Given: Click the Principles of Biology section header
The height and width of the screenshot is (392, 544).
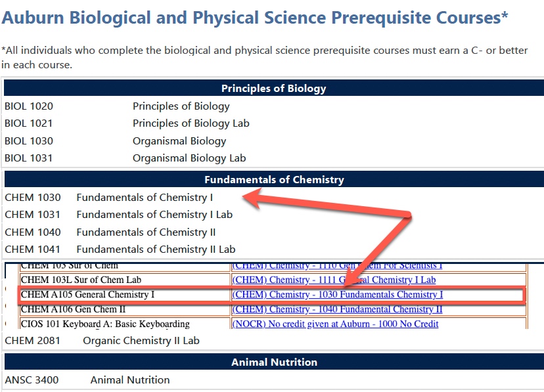Looking at the screenshot, I should coord(274,88).
